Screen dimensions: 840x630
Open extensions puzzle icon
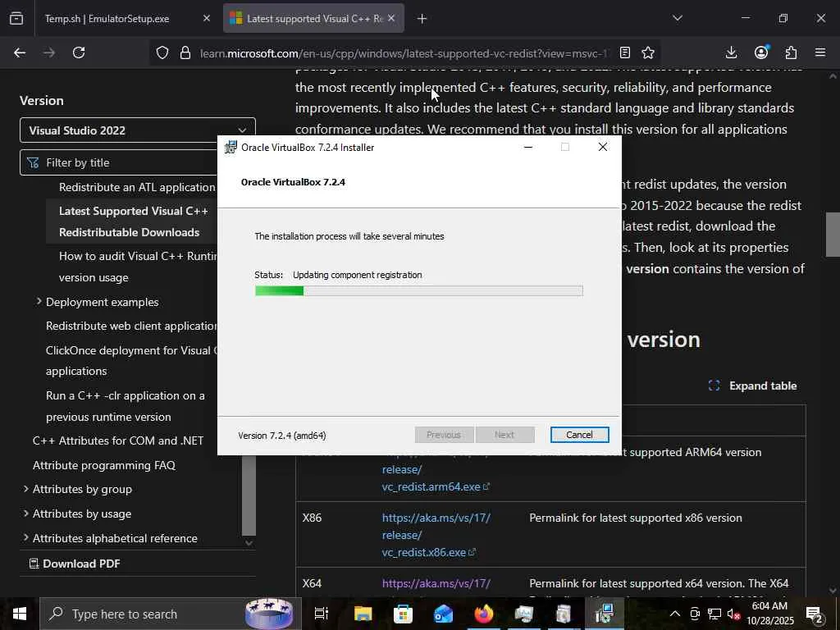(x=791, y=52)
